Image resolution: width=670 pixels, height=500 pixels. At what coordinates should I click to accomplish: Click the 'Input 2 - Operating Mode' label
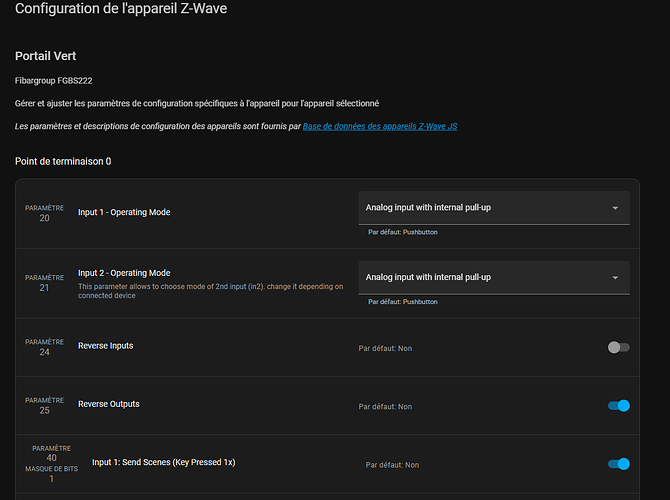tap(124, 273)
